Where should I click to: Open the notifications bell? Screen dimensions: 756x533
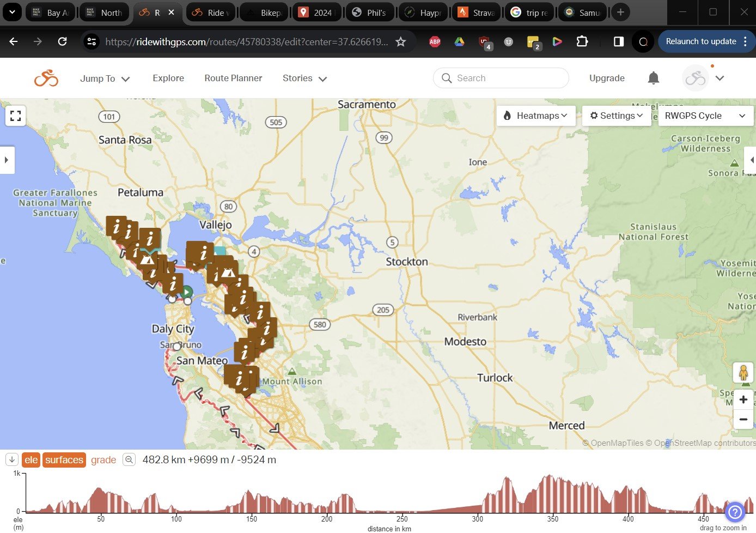pos(654,78)
